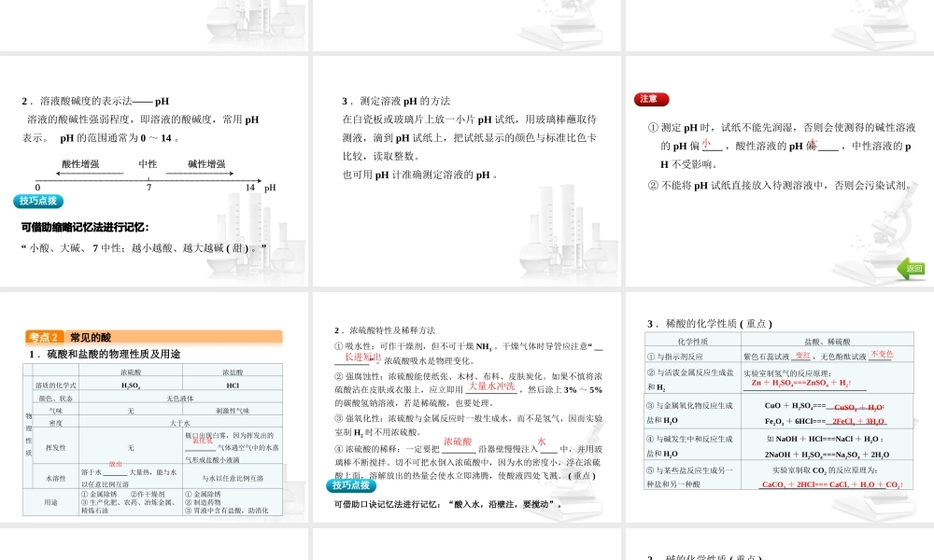Click the equation Zn + H₂SO₄===ZnSO₄ + H₂↑
Viewport: 934px width, 560px height.
[x=801, y=383]
